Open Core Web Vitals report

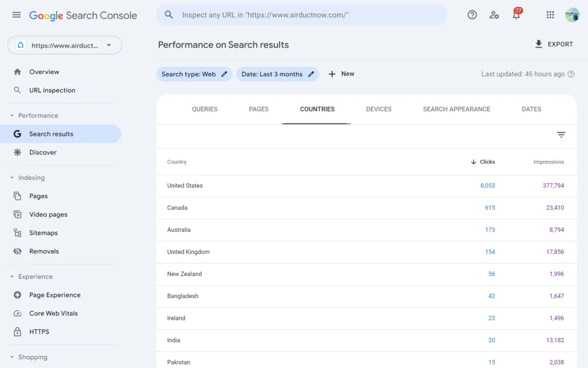point(53,313)
